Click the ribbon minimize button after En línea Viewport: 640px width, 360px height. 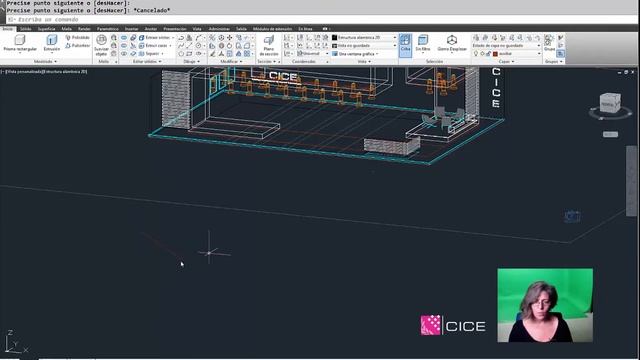click(325, 29)
